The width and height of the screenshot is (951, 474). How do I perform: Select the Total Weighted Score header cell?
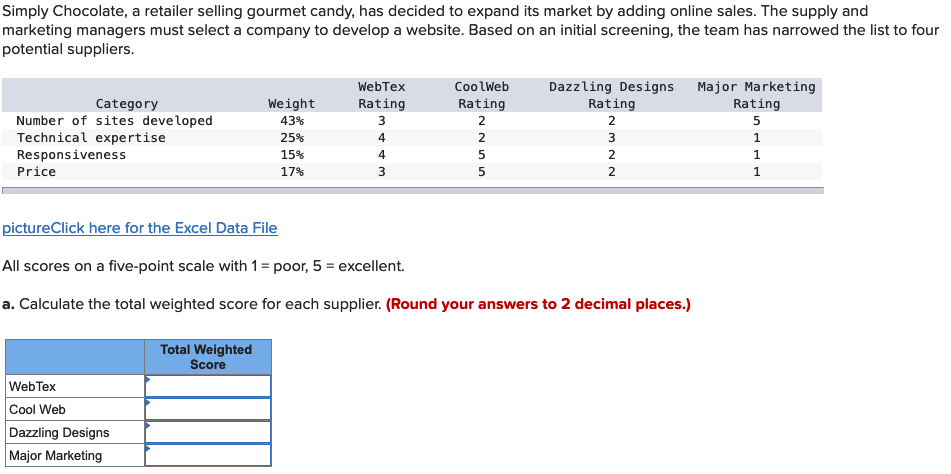pos(208,357)
